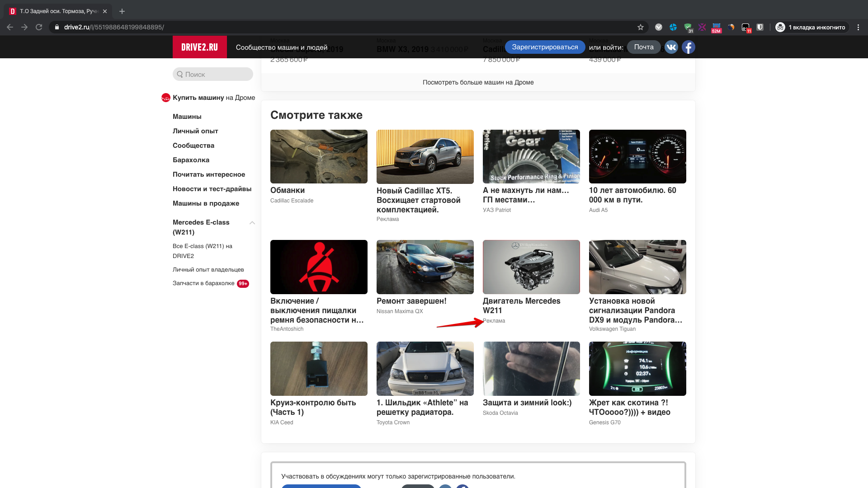This screenshot has height=488, width=868.
Task: Collapse the Mercedes E-class (W211) section
Action: pyautogui.click(x=252, y=223)
